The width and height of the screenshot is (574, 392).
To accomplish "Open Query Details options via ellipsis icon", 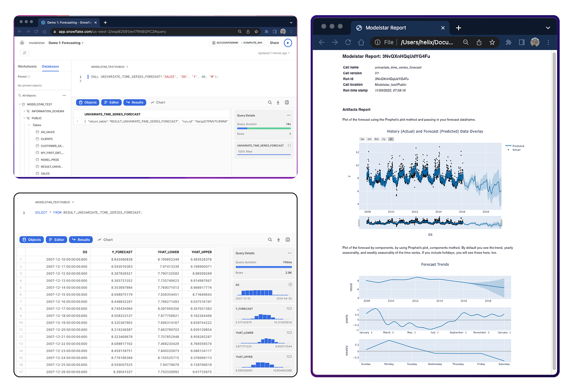I will (289, 115).
